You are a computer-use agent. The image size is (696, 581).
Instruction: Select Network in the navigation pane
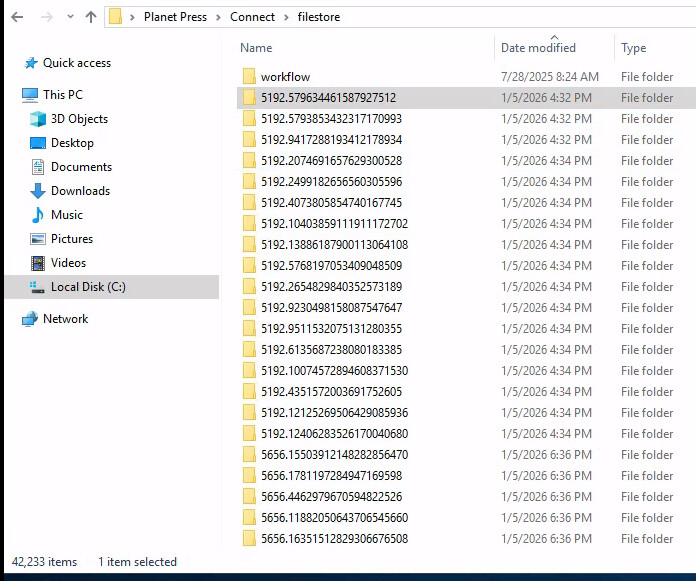click(65, 319)
